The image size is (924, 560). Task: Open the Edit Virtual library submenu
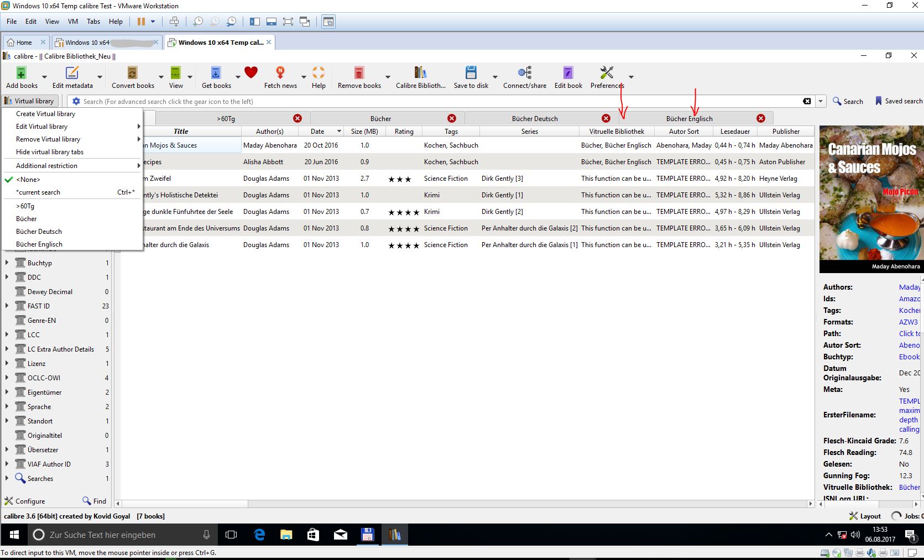(72, 127)
